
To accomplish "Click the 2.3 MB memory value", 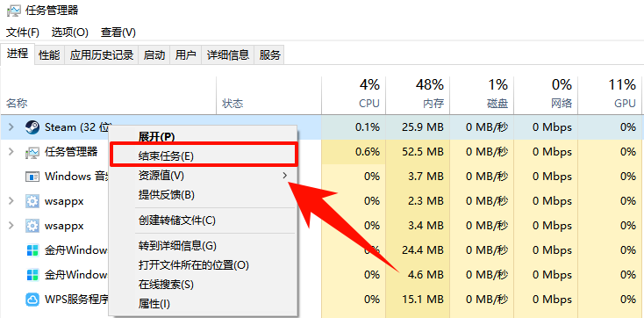I will 425,201.
